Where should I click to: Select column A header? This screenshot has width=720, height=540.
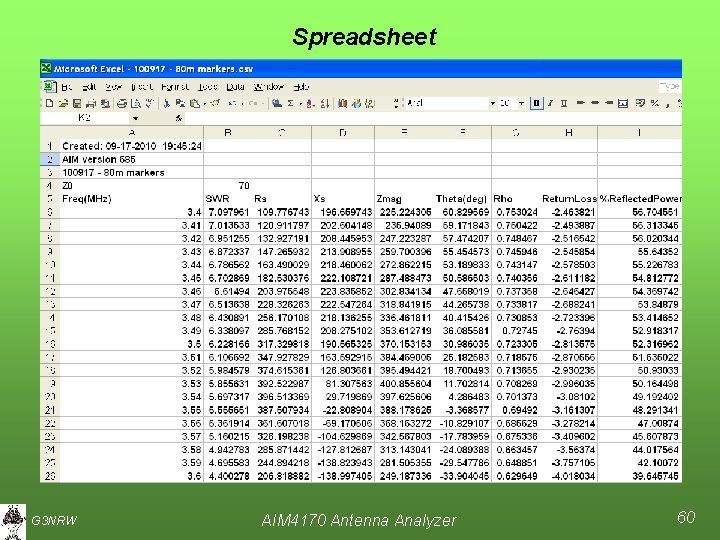(132, 133)
